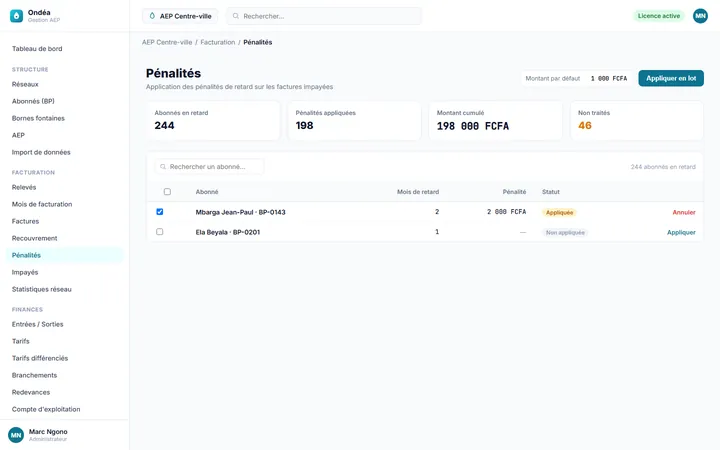Click the Marc Ngono name in sidebar footer
The image size is (720, 450).
pos(48,432)
